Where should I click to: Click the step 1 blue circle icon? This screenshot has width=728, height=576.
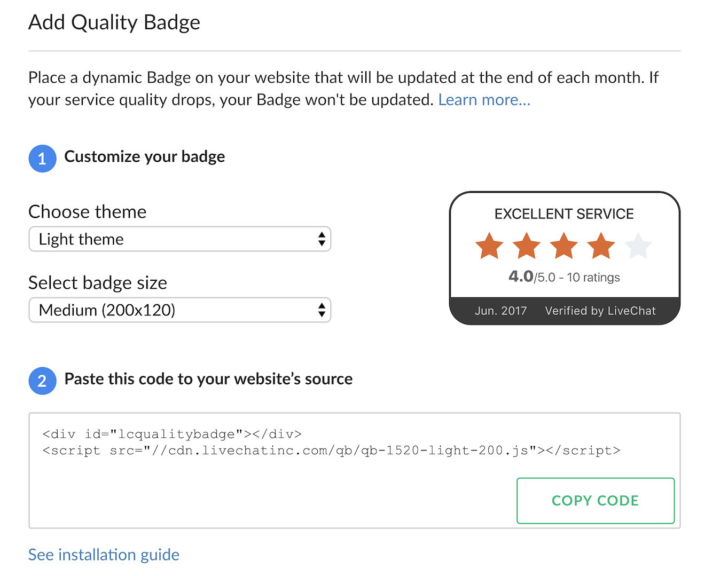(x=42, y=159)
